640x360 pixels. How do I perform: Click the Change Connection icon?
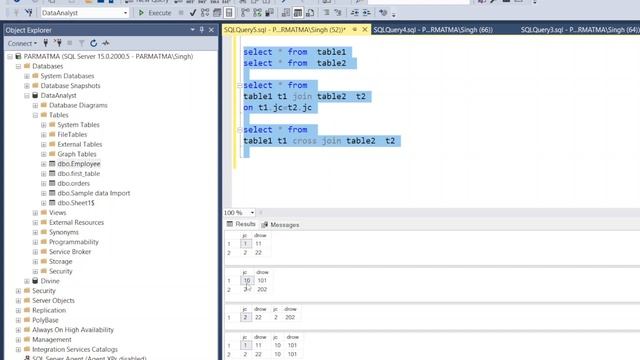[x=29, y=13]
